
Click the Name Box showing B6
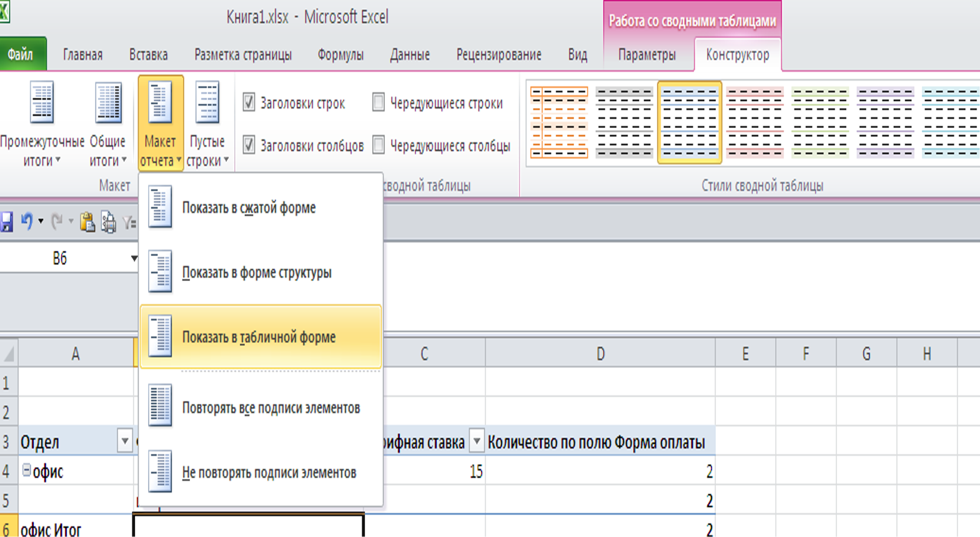[x=60, y=259]
